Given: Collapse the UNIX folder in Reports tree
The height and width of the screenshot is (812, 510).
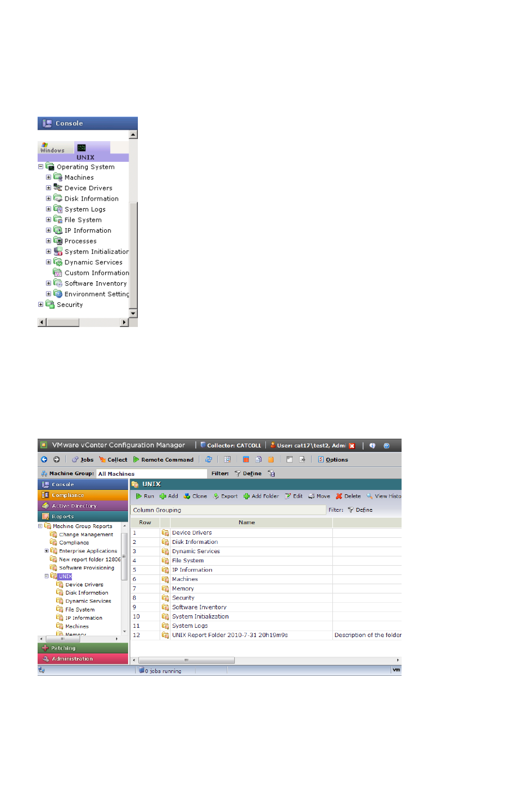Looking at the screenshot, I should pos(46,576).
